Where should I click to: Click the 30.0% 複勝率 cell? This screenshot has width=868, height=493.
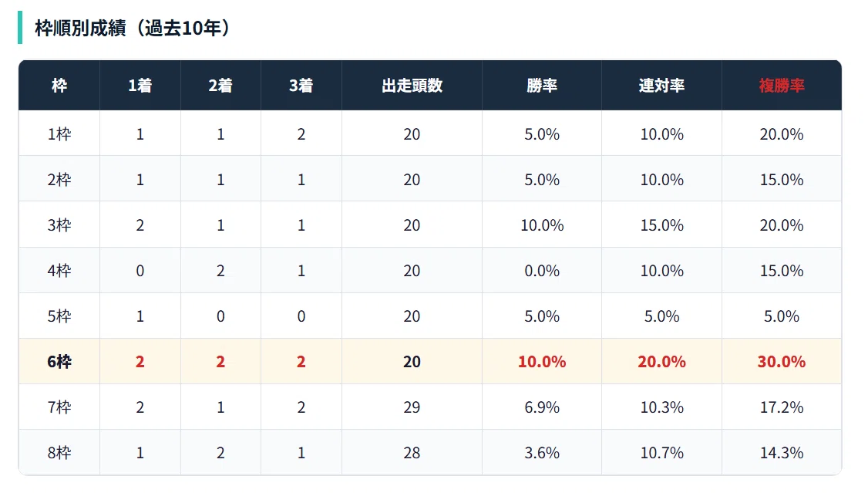point(782,361)
